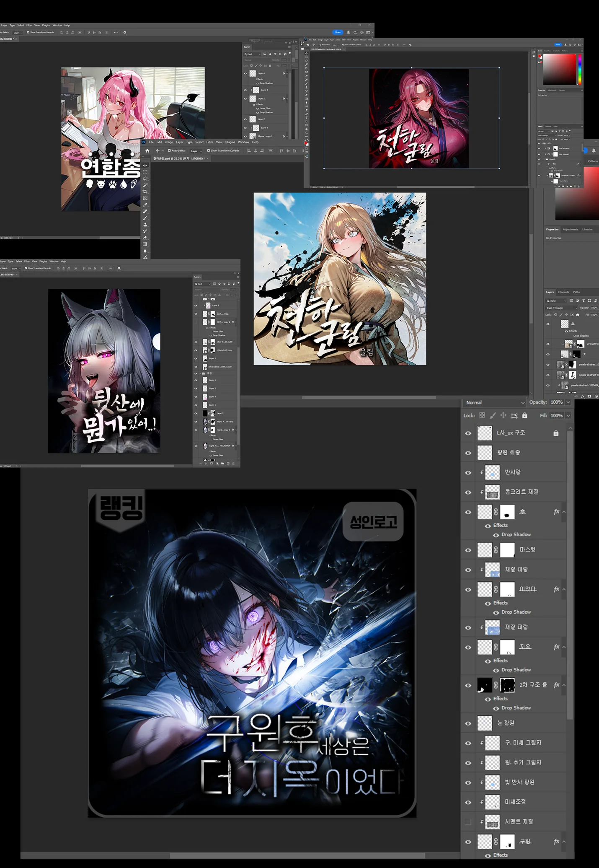Click the mask thumbnail of the 마스킹 layer
Viewport: 599px width, 868px height.
(x=507, y=550)
